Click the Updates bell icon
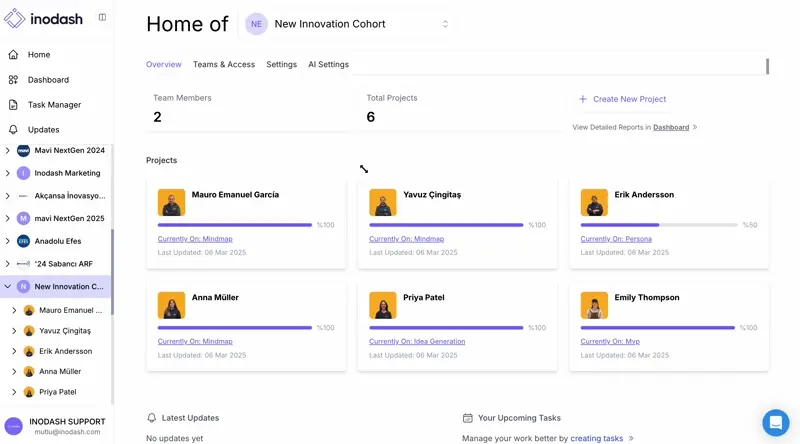Image resolution: width=800 pixels, height=444 pixels. click(x=13, y=130)
